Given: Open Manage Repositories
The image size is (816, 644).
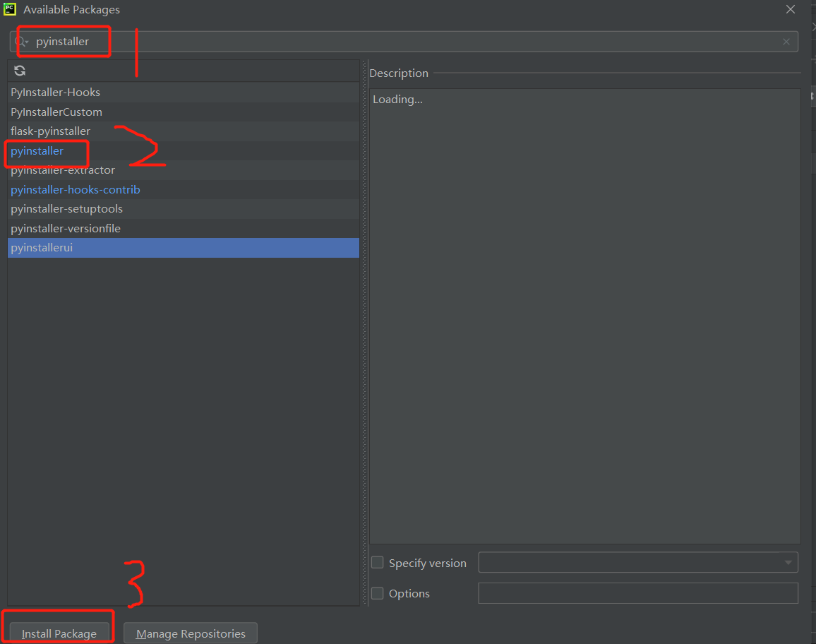Looking at the screenshot, I should coord(191,633).
